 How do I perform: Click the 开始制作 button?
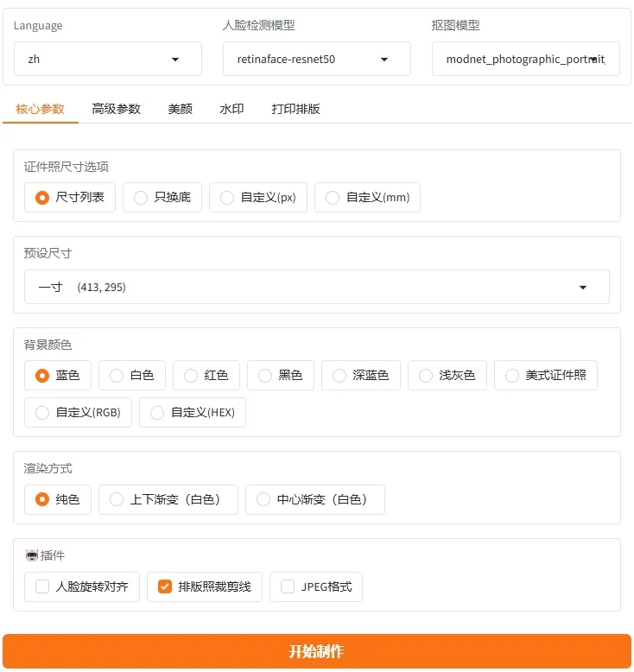coord(316,651)
